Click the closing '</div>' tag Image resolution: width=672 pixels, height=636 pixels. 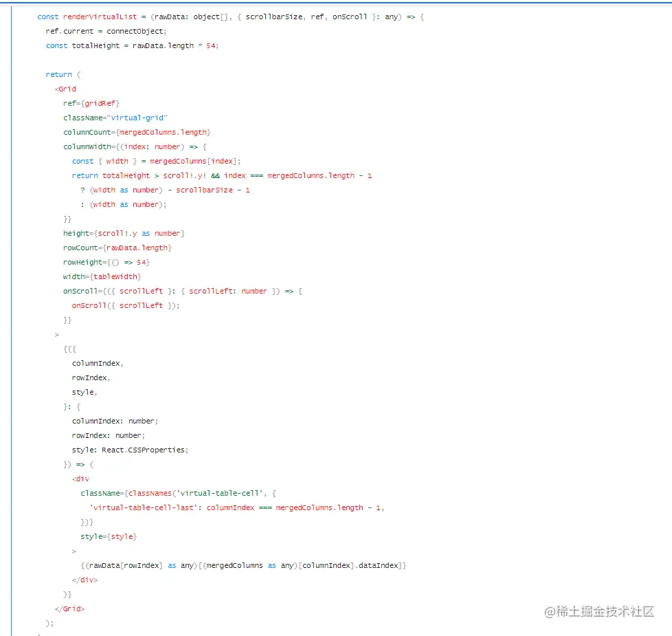[85, 580]
